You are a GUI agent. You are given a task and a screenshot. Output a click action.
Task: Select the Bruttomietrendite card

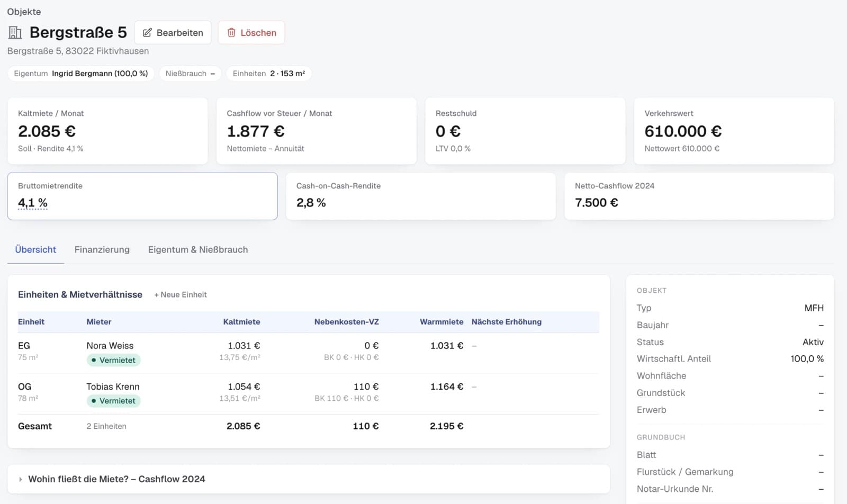click(142, 196)
